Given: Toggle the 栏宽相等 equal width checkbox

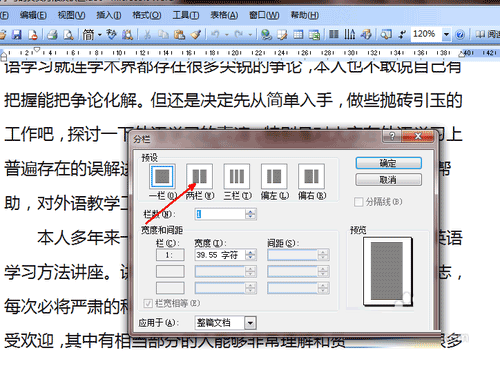Looking at the screenshot, I should pyautogui.click(x=148, y=303).
